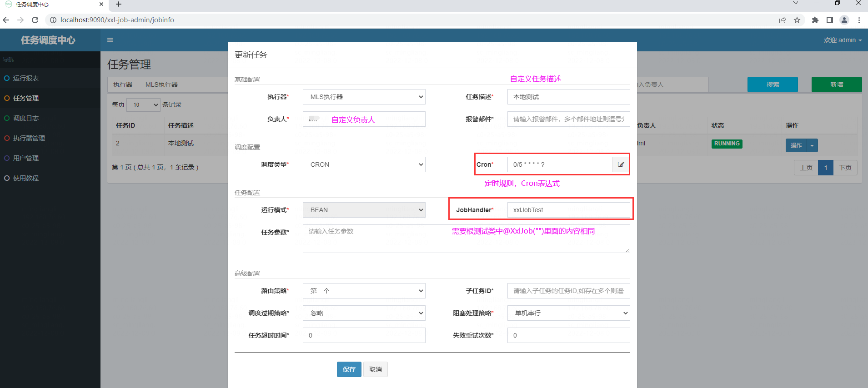Click the 取消 button
The width and height of the screenshot is (868, 388).
tap(376, 369)
